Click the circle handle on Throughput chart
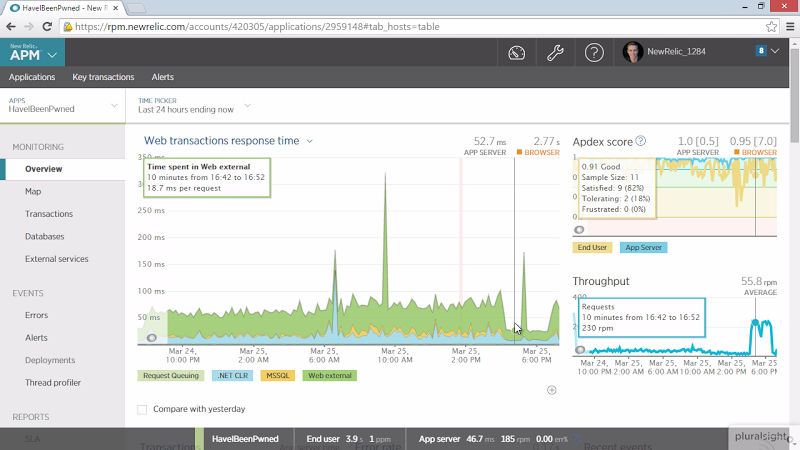The image size is (800, 450). click(x=580, y=349)
